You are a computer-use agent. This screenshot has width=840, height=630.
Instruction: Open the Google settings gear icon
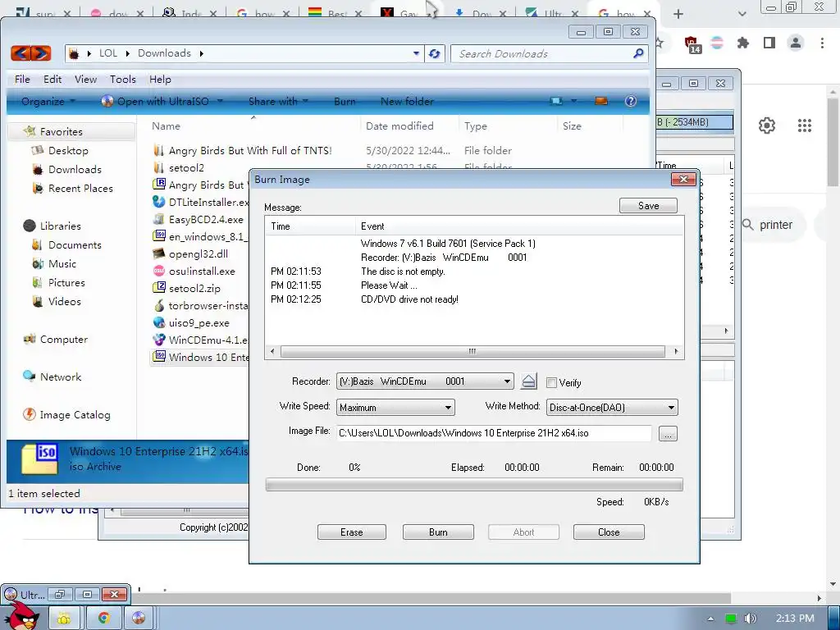[767, 126]
